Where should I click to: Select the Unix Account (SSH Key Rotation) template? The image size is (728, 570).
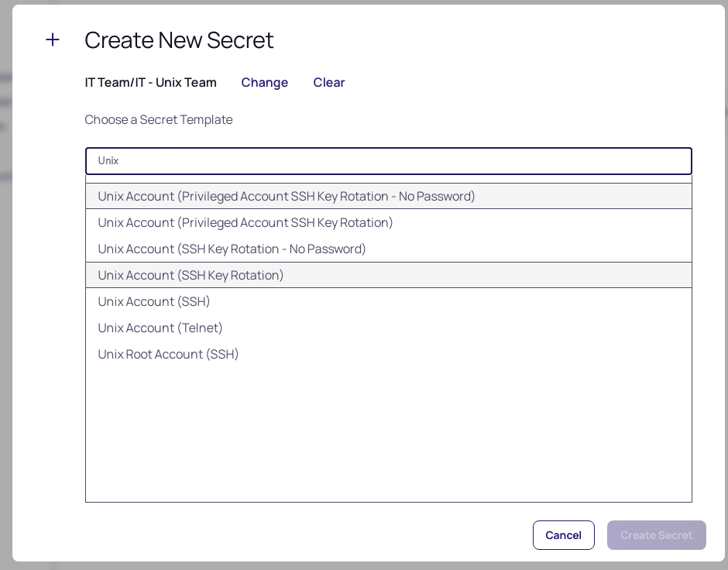[191, 275]
